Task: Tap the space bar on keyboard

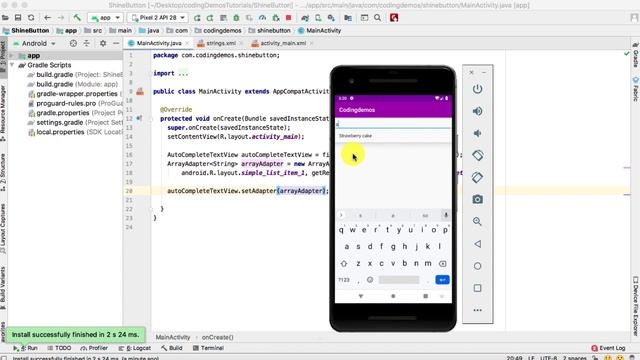Action: 399,280
